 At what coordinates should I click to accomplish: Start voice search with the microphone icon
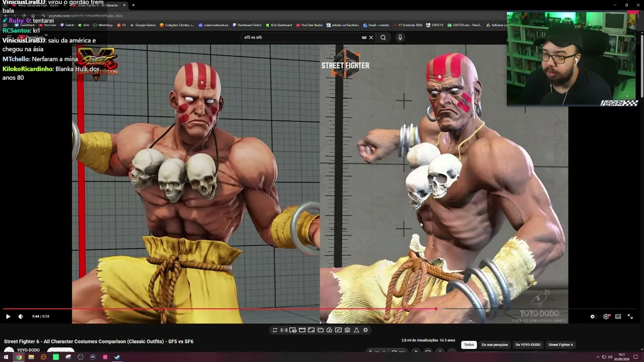point(400,37)
